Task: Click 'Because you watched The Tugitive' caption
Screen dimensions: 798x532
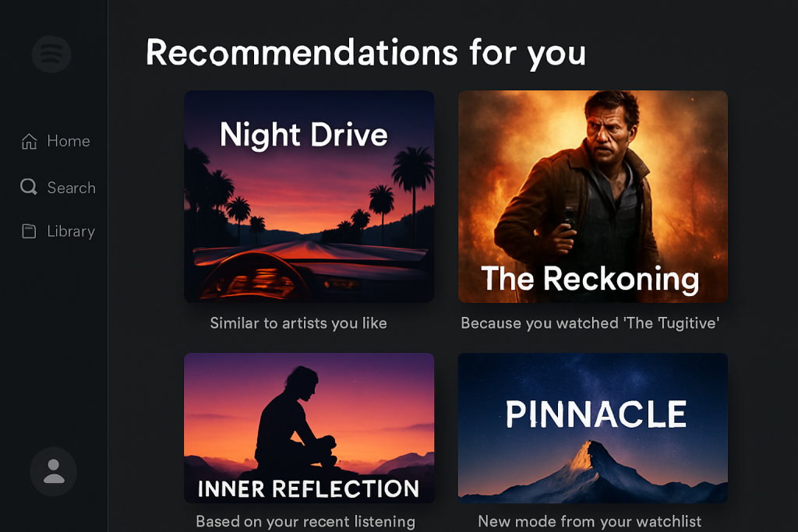Action: click(x=590, y=323)
